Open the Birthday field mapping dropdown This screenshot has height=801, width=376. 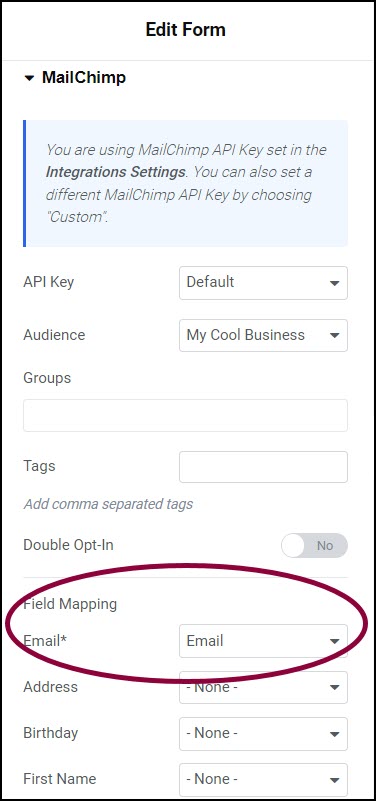(x=263, y=734)
